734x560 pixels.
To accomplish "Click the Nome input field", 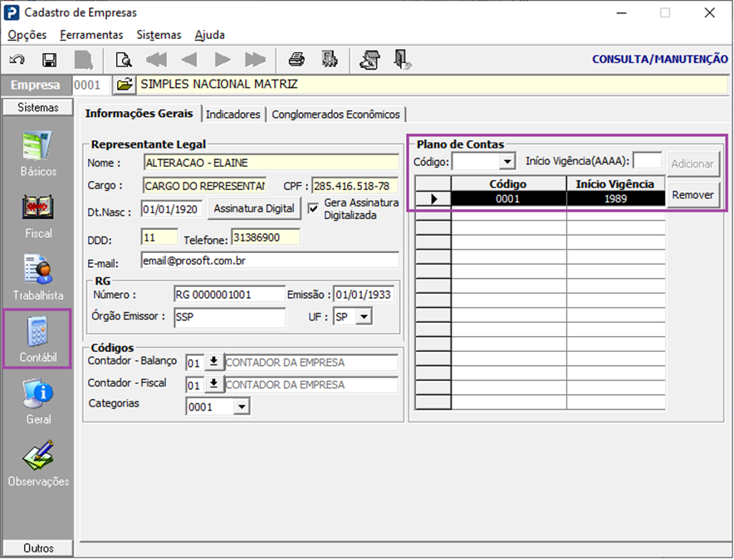I will click(271, 163).
